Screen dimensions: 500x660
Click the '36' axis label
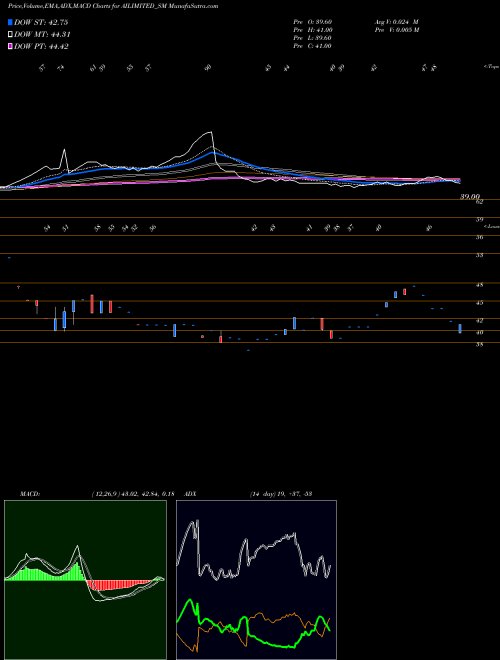coord(479,237)
